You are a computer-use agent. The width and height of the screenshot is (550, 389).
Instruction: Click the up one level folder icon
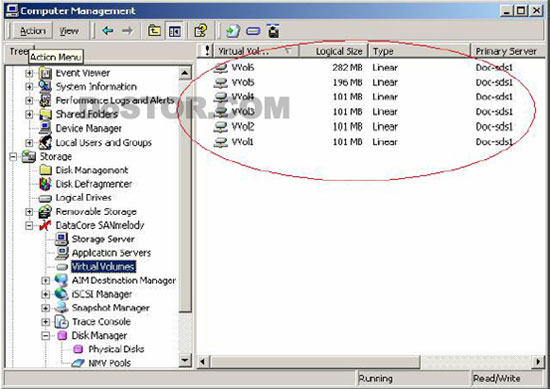(x=154, y=31)
